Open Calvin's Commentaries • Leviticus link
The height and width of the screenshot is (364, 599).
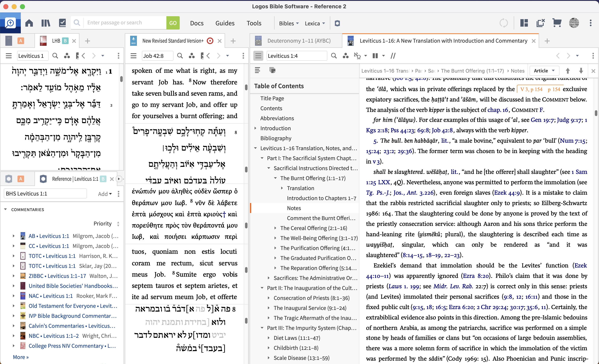tap(72, 326)
